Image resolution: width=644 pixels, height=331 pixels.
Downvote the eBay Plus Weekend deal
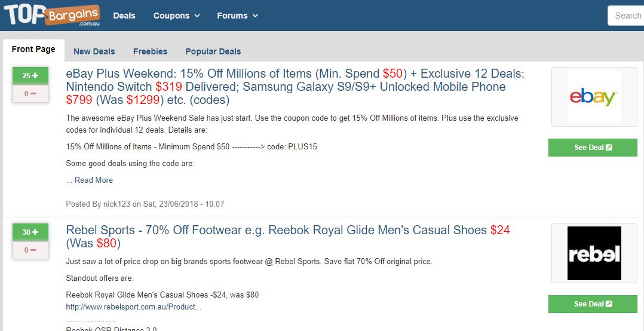click(x=30, y=94)
